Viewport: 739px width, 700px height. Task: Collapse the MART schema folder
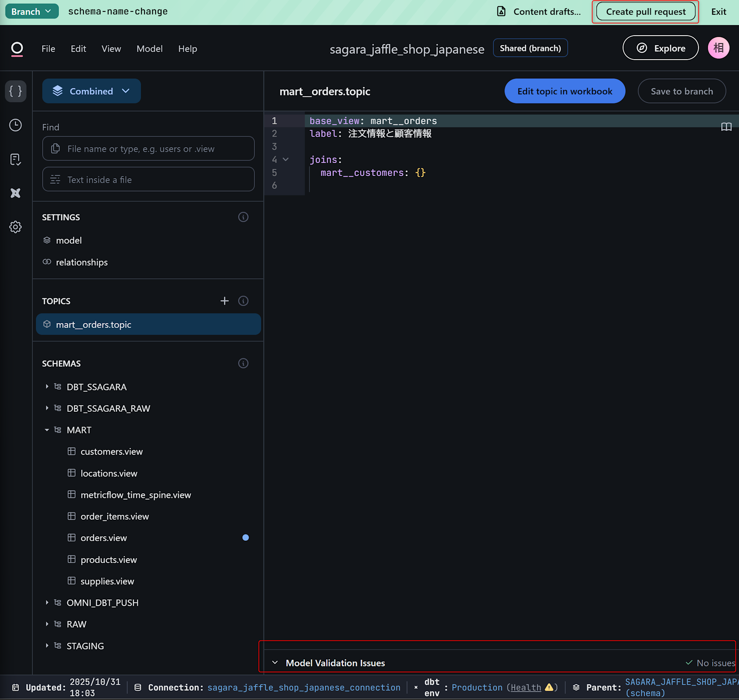47,430
